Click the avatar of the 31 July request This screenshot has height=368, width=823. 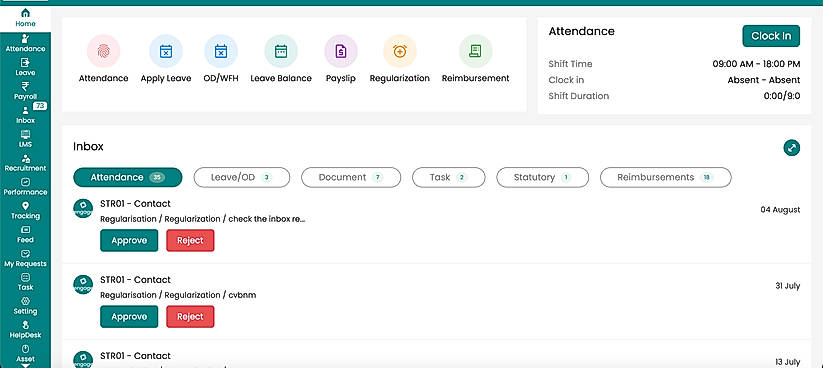pyautogui.click(x=83, y=285)
